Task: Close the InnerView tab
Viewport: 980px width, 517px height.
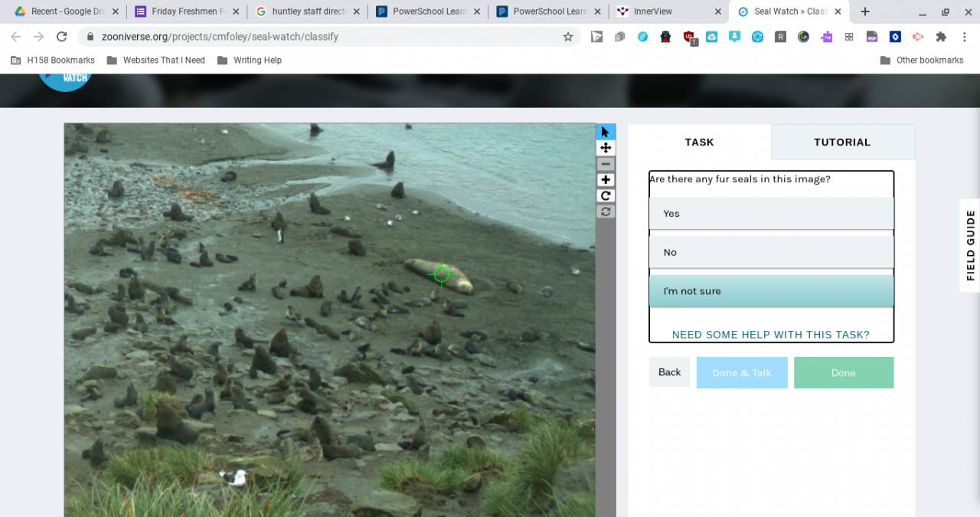Action: pos(717,11)
